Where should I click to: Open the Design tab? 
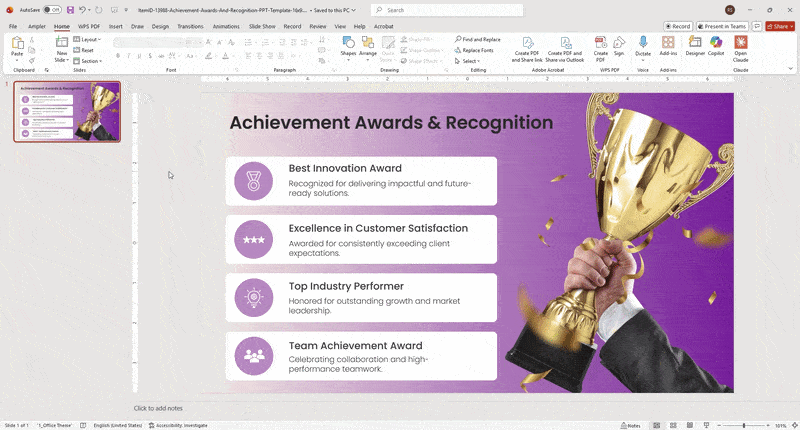pyautogui.click(x=160, y=26)
